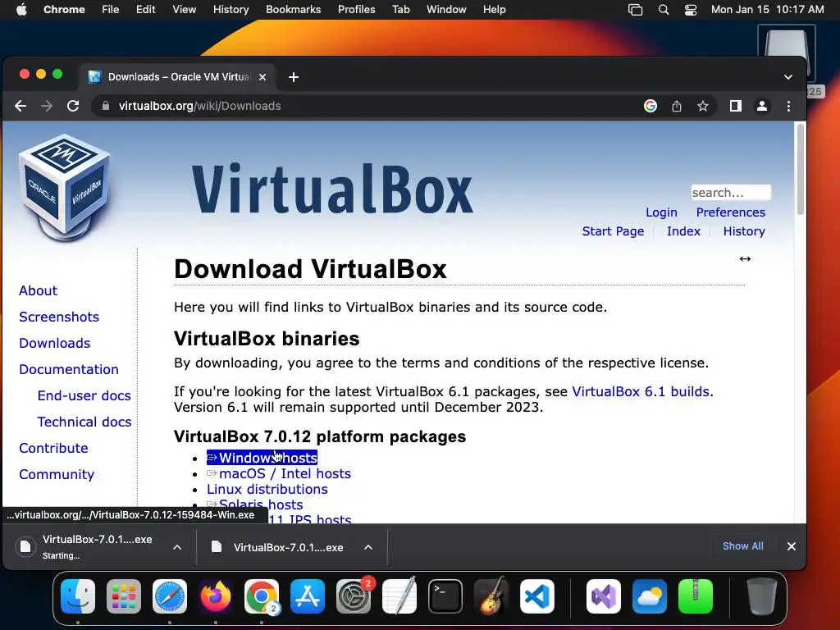Open the Linux distributions link

tap(267, 489)
